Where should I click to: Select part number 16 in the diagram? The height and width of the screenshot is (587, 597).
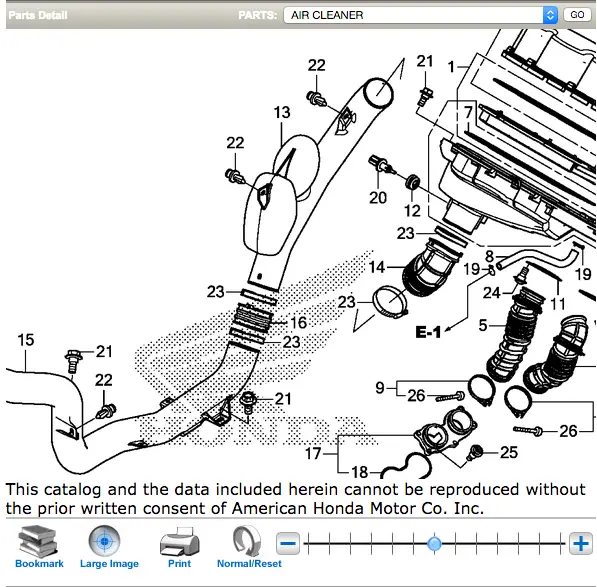point(298,323)
